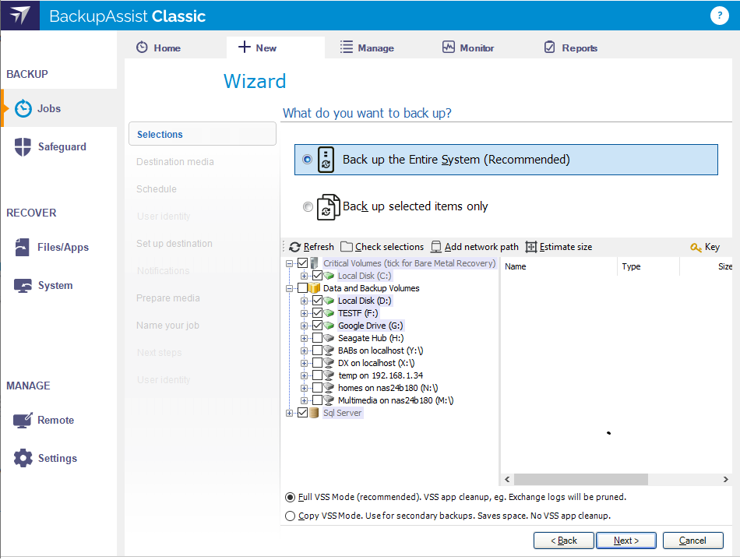740x560 pixels.
Task: Click the Settings gear icon
Action: (23, 458)
